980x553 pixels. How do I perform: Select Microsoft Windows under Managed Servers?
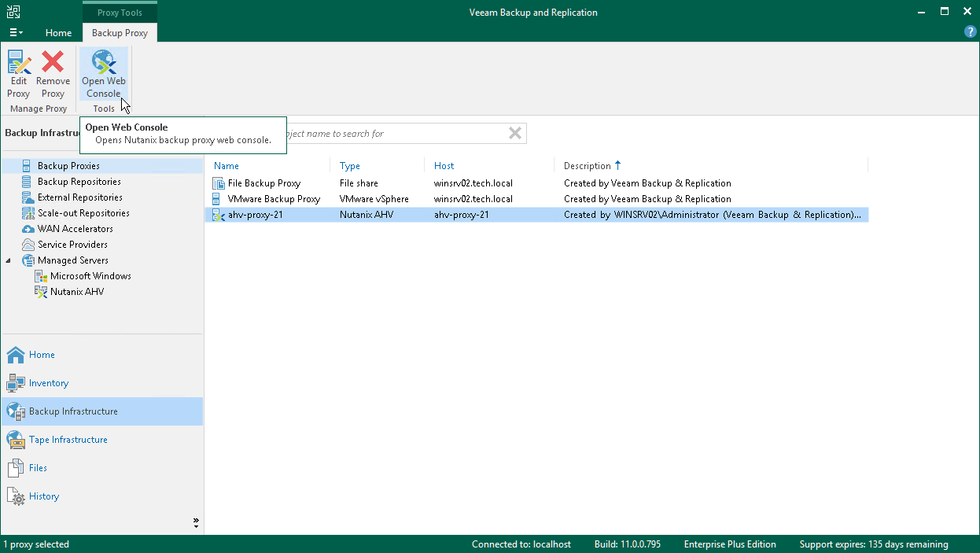[x=91, y=276]
